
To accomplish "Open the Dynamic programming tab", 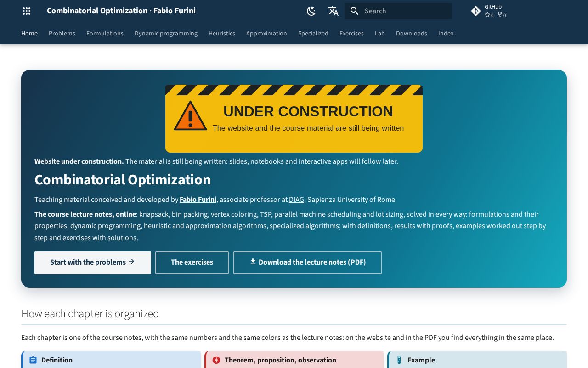I will 166,34.
